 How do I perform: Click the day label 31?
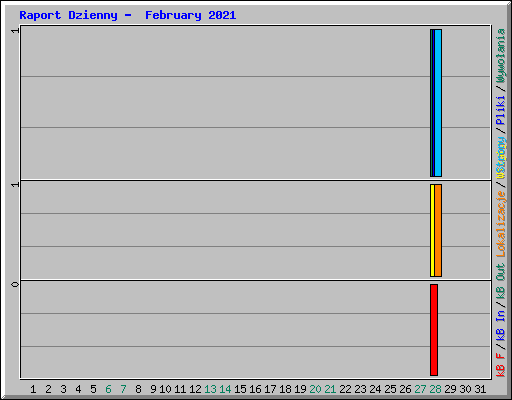(481, 389)
